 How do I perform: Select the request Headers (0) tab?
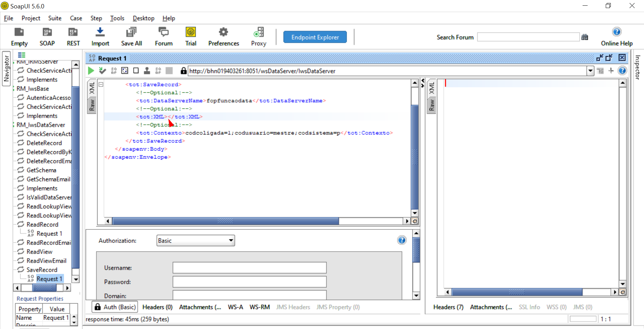[x=157, y=307]
